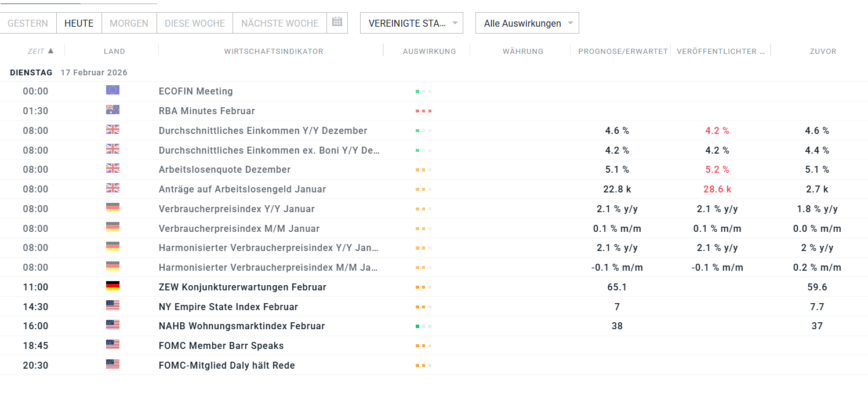Click the EU flag for ECOFIN Meeting
The image size is (868, 404).
(x=112, y=90)
